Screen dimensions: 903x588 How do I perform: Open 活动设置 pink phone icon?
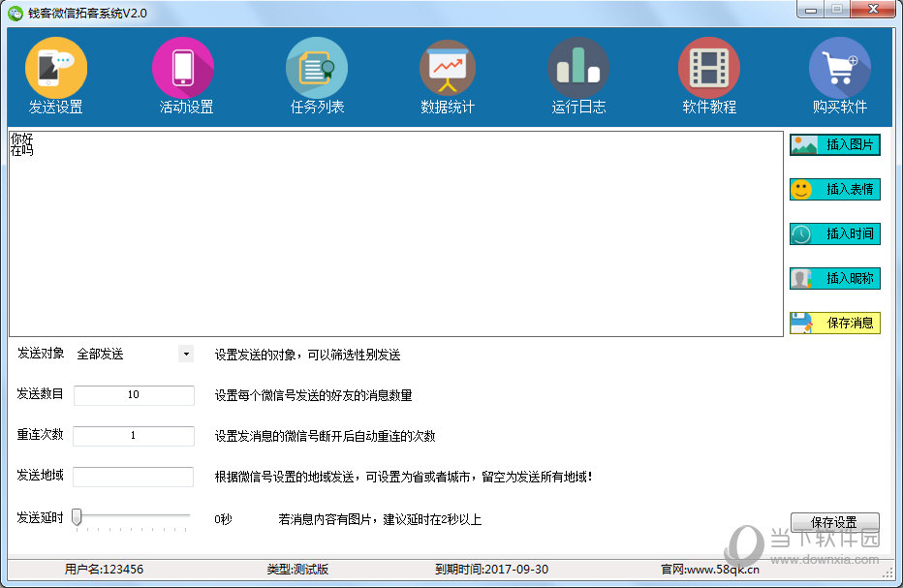point(183,69)
